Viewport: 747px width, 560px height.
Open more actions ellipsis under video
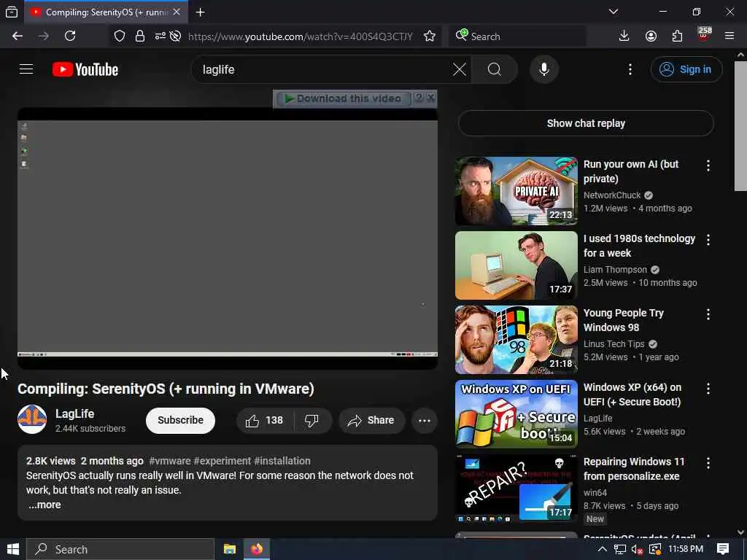(x=424, y=421)
